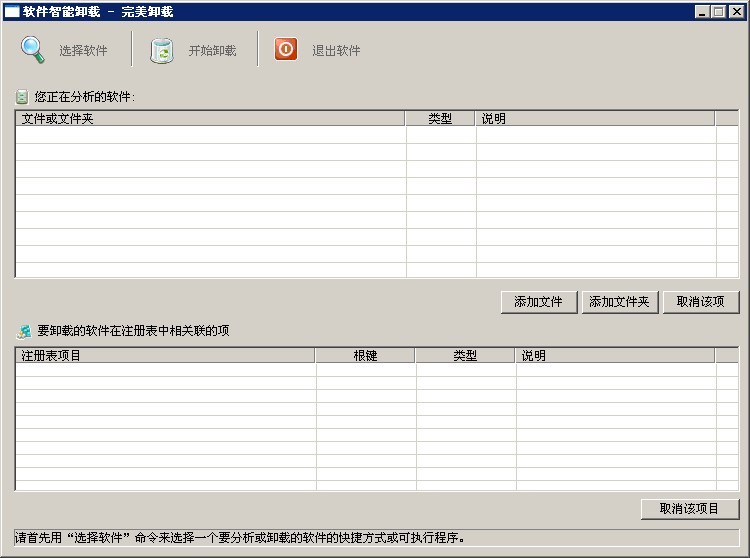
Task: Click the 说明 header in the file list
Action: click(x=595, y=119)
